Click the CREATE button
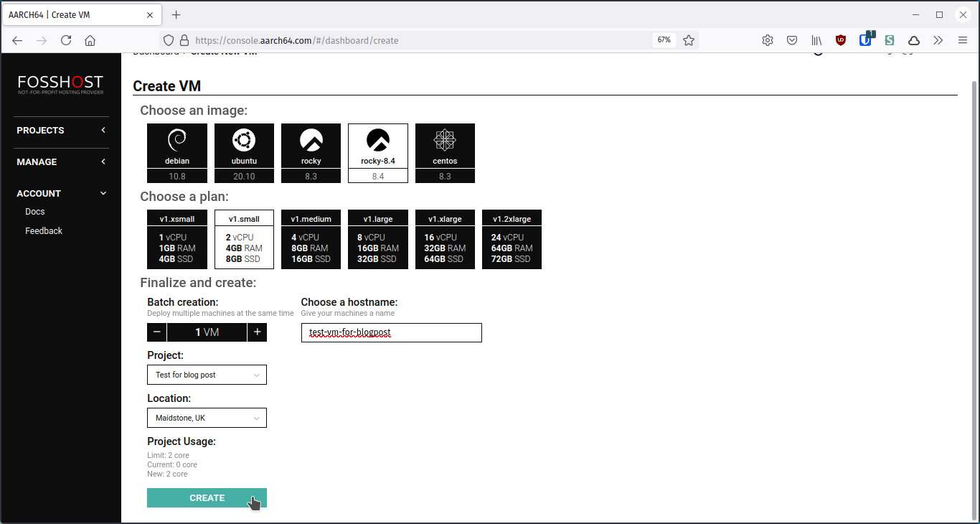The image size is (980, 524). 207,498
